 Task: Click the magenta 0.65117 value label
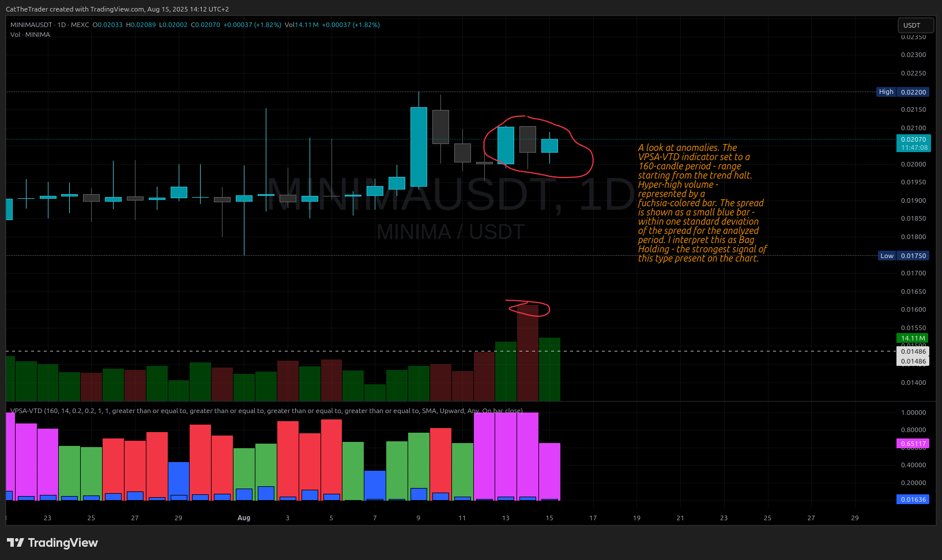tap(913, 444)
